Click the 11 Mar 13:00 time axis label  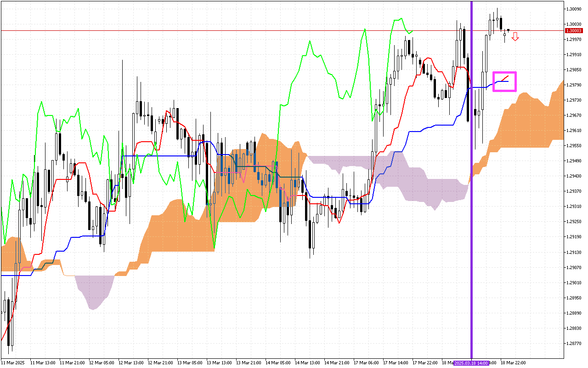(x=43, y=363)
